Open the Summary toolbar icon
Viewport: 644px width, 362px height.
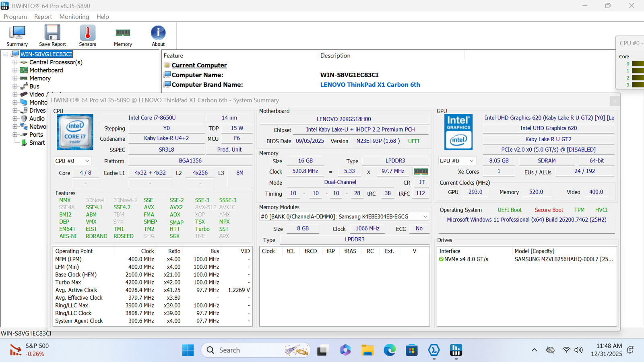[17, 33]
